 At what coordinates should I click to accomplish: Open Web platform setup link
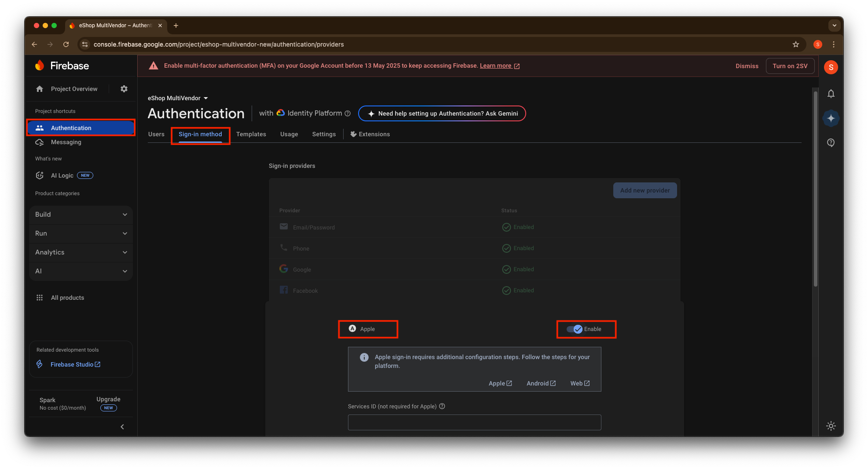pos(580,383)
